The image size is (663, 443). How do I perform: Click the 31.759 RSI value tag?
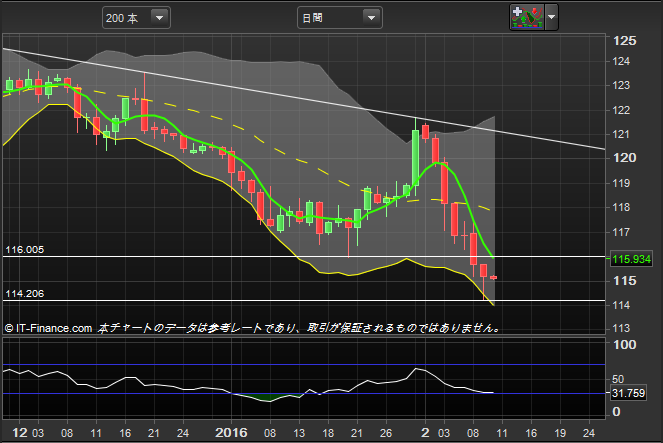pyautogui.click(x=628, y=393)
